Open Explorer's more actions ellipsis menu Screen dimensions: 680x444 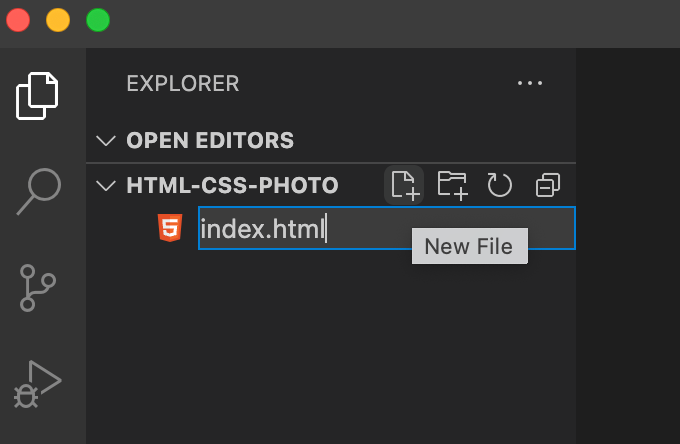[x=530, y=84]
